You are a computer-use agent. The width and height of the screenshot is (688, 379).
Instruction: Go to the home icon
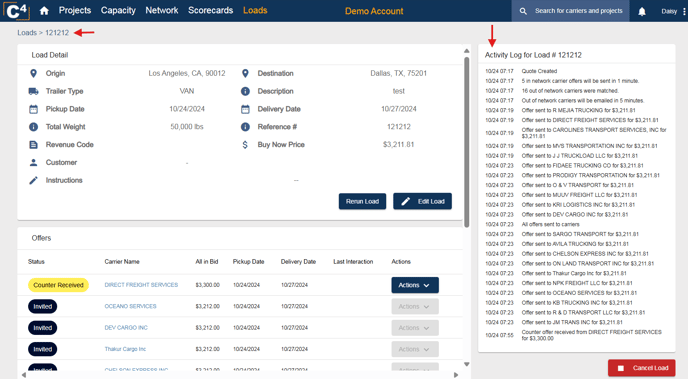click(x=44, y=11)
